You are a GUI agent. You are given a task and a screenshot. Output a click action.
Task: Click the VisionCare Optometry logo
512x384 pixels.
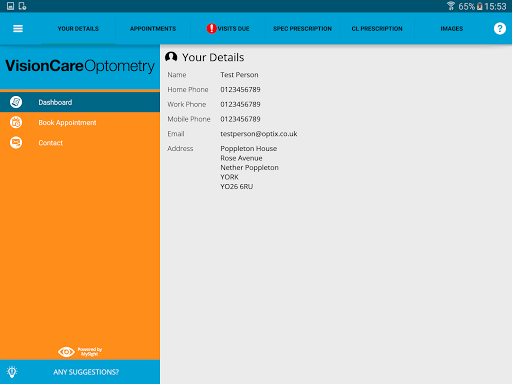(x=80, y=66)
